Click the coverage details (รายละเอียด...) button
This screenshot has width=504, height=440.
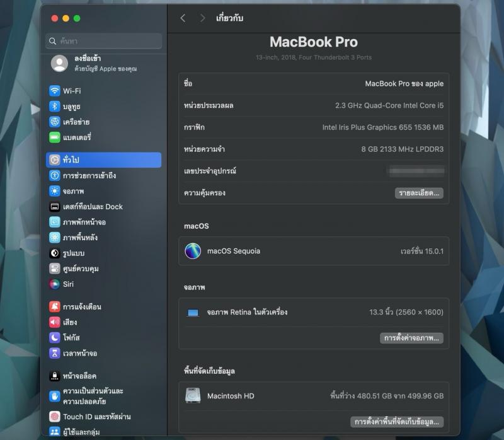[x=419, y=193]
